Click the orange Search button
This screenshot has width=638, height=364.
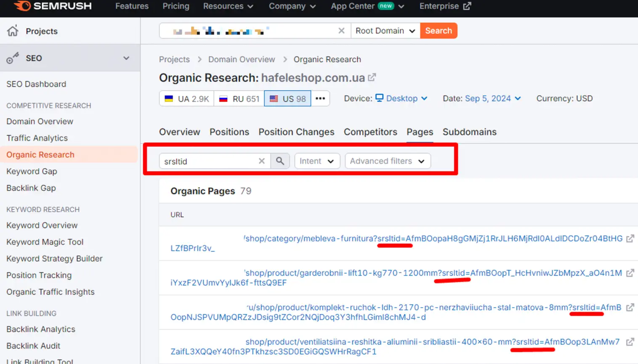tap(439, 31)
